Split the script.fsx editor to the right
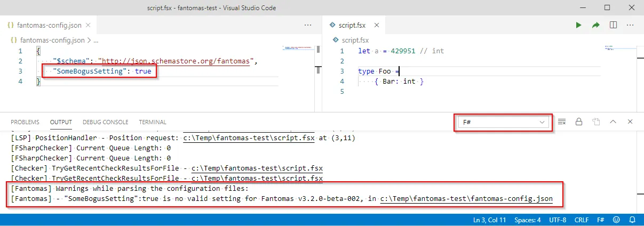 point(613,25)
